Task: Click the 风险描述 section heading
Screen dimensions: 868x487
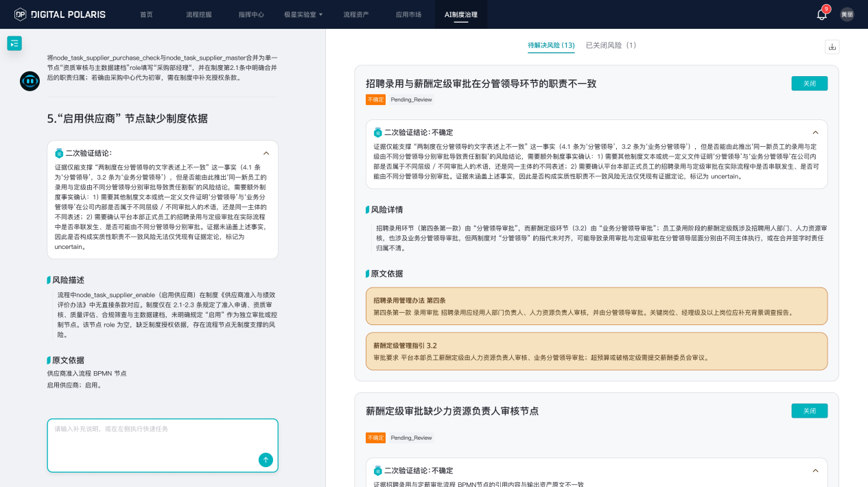Action: pyautogui.click(x=68, y=280)
